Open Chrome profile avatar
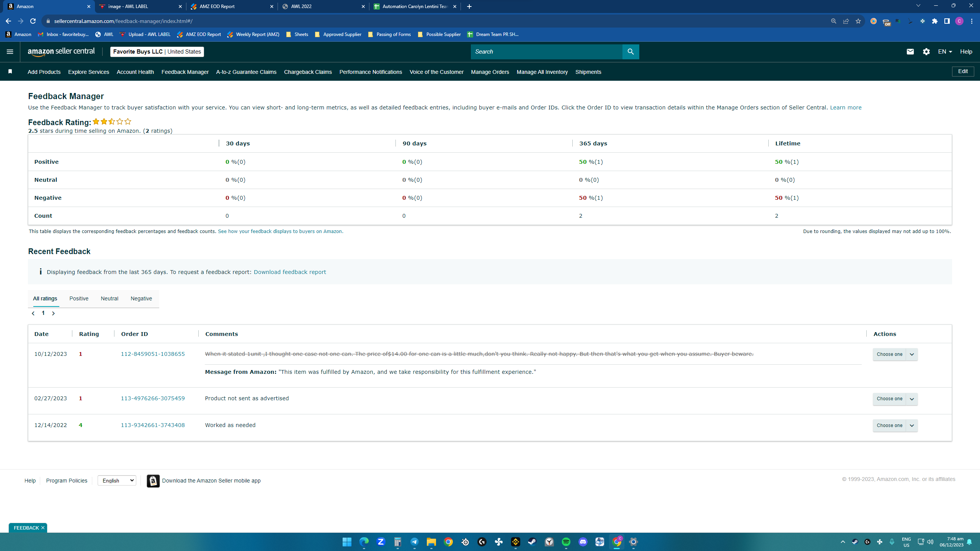 pyautogui.click(x=959, y=21)
